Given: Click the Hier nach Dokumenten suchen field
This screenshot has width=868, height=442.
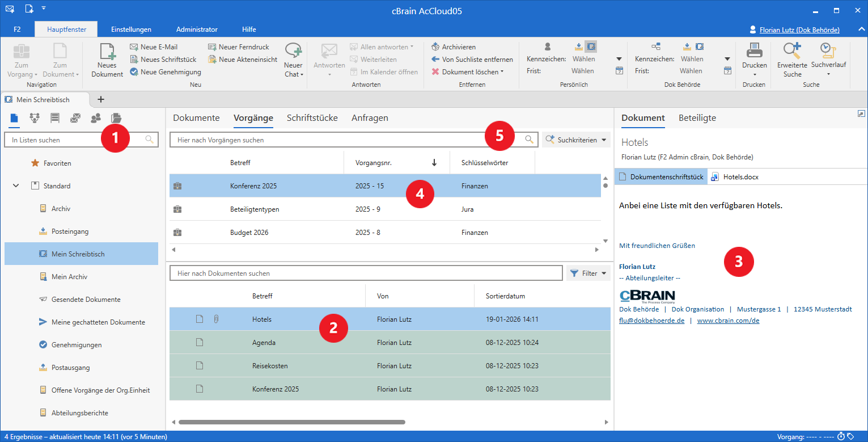Looking at the screenshot, I should [366, 273].
